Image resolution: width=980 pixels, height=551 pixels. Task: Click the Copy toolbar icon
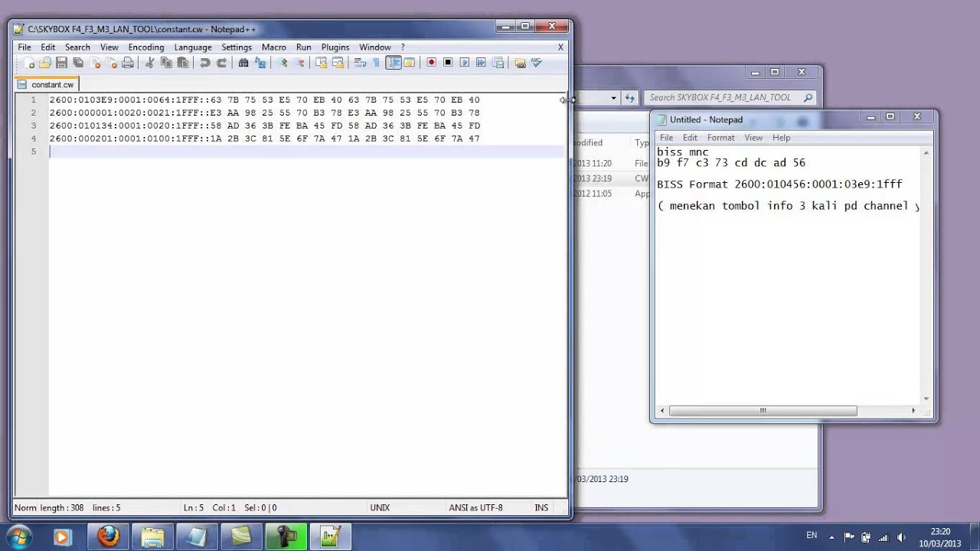point(166,63)
